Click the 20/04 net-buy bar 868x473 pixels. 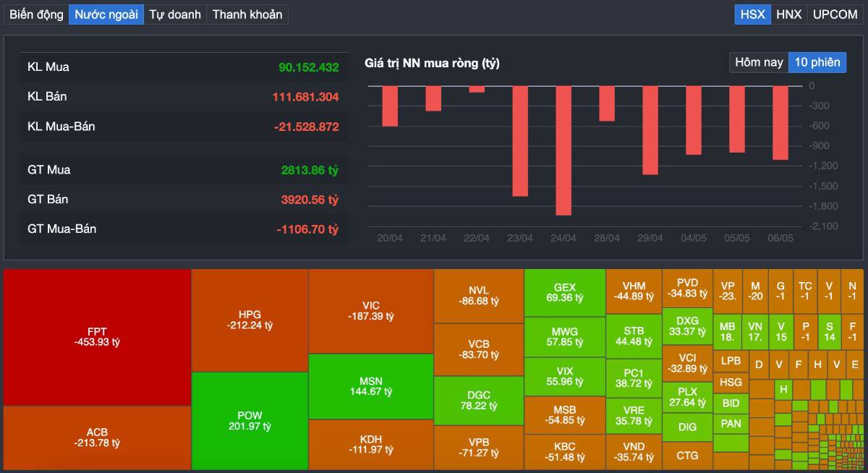click(x=390, y=106)
